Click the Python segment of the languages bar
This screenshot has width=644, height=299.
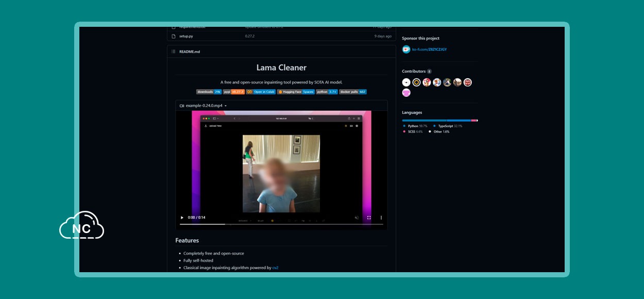tap(425, 120)
